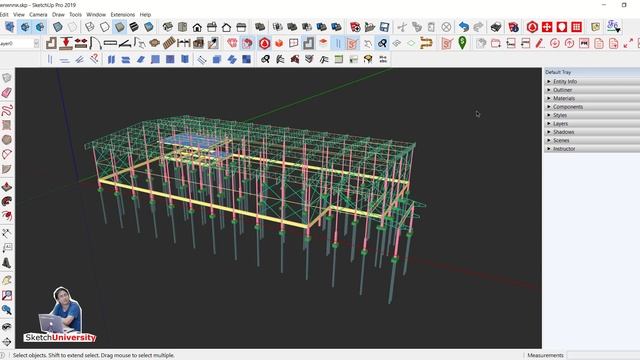
Task: Select the Arc tool in left toolbar
Action: (7, 154)
